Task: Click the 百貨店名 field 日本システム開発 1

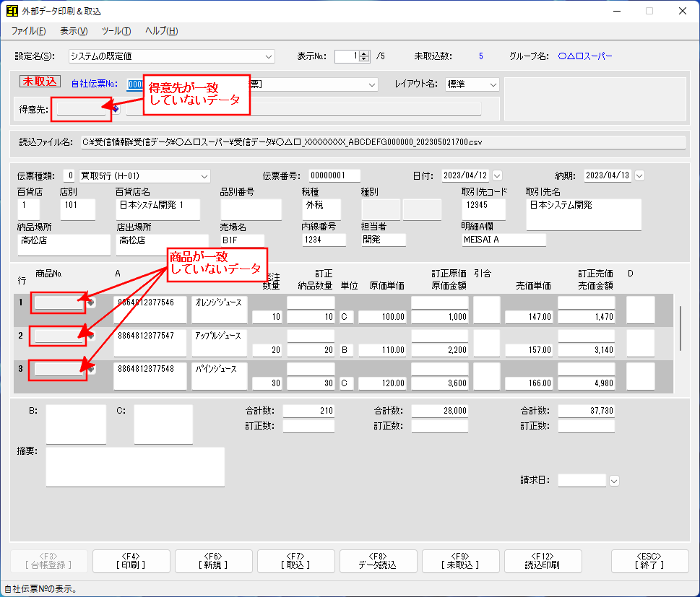Action: 158,209
